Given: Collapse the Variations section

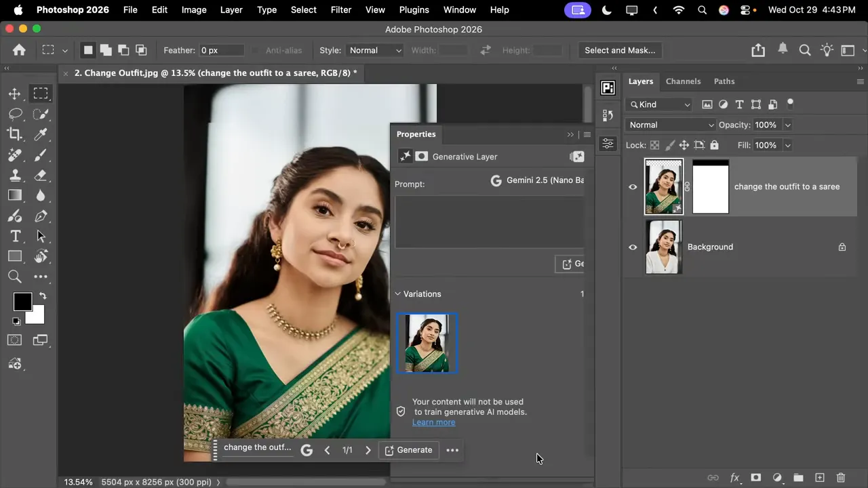Looking at the screenshot, I should pos(398,293).
